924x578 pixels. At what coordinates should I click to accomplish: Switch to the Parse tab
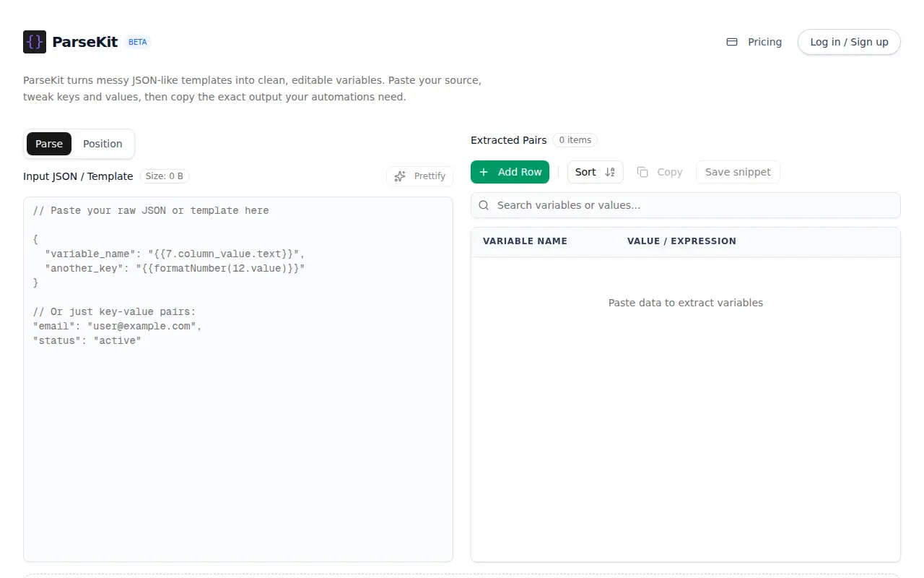[x=49, y=144]
